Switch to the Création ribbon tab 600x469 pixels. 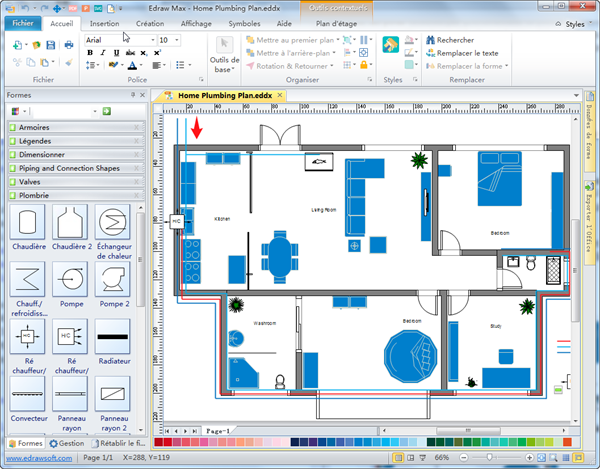[150, 24]
